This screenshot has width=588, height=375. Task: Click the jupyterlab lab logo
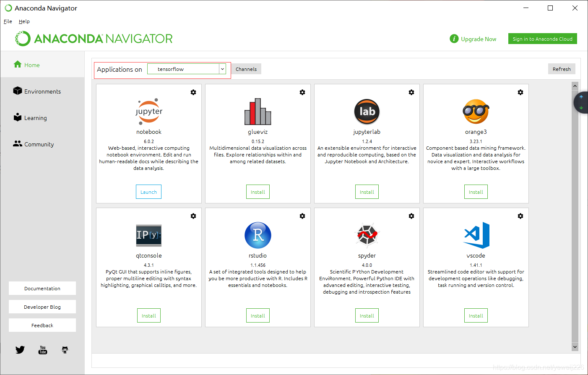point(367,112)
